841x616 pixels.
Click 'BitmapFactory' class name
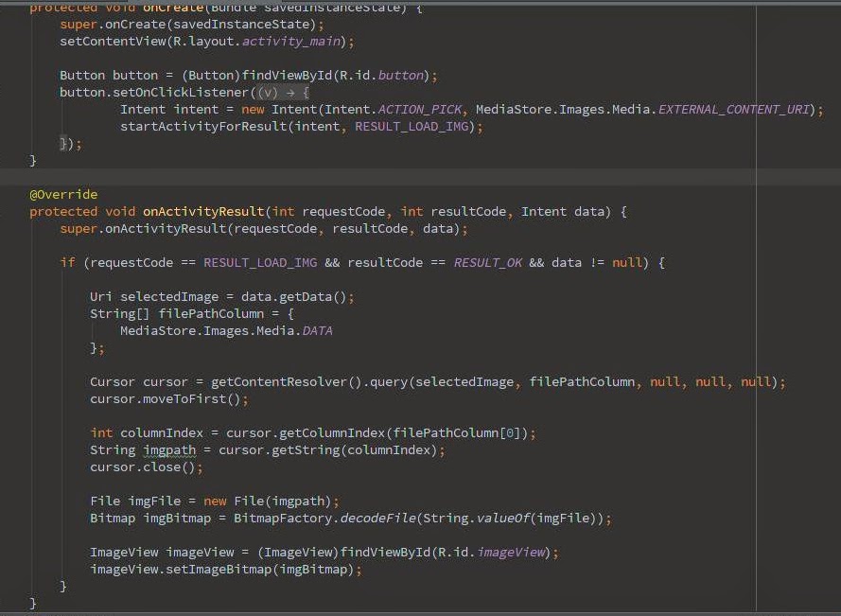283,519
